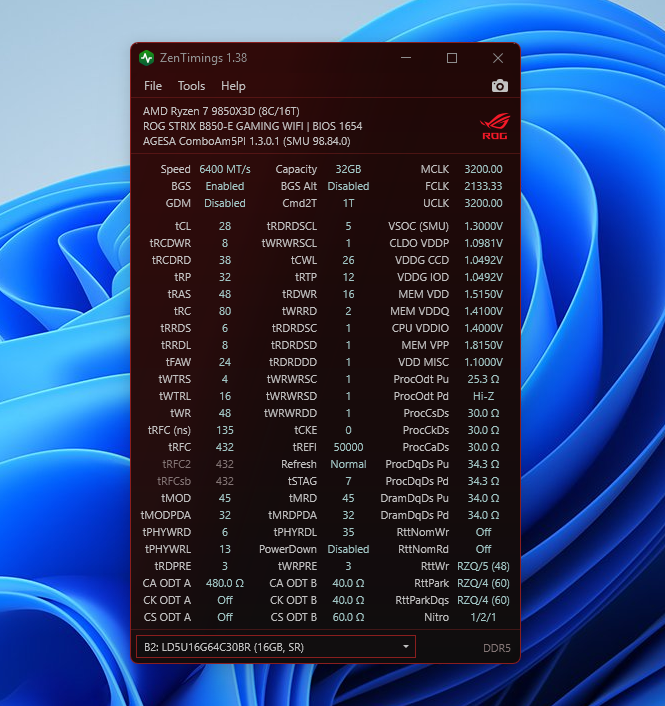665x706 pixels.
Task: Click the RttPark value RZQ/4 (60)
Action: click(x=483, y=584)
